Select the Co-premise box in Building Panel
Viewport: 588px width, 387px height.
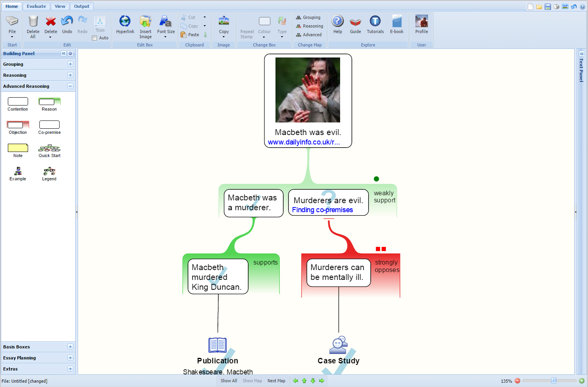tap(49, 125)
